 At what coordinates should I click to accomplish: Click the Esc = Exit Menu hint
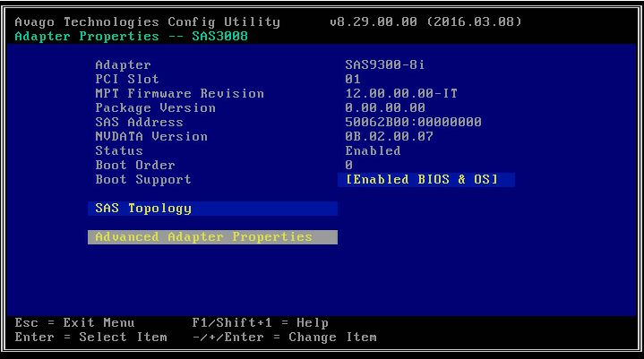(x=74, y=323)
